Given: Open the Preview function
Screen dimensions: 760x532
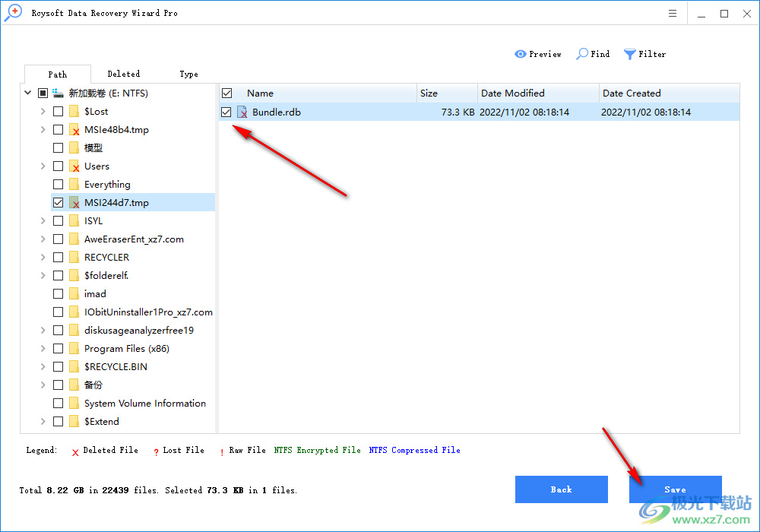Looking at the screenshot, I should (538, 54).
